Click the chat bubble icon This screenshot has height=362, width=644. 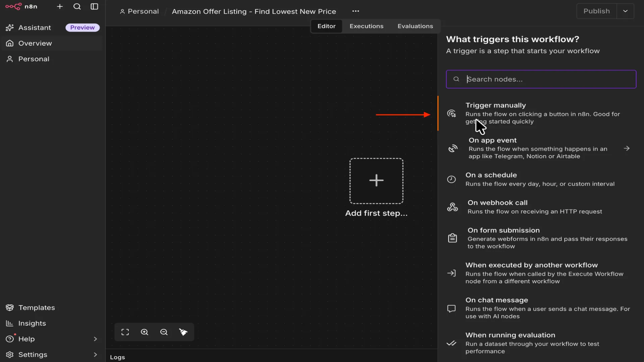[451, 308]
